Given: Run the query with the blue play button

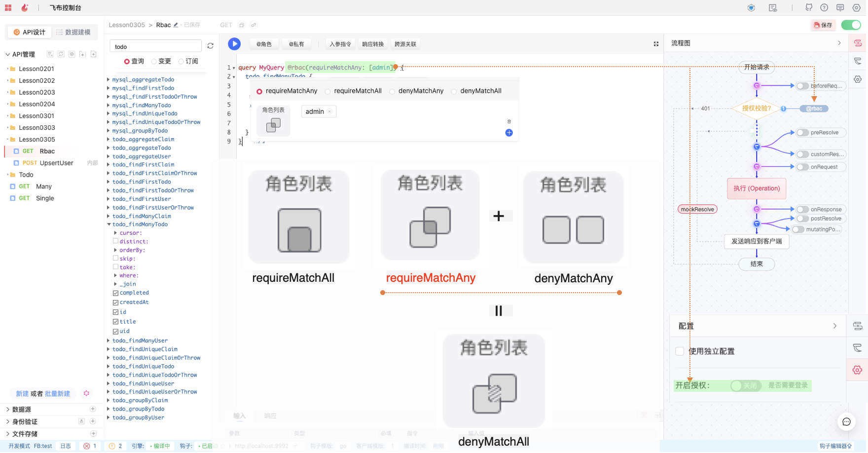Looking at the screenshot, I should pyautogui.click(x=234, y=44).
